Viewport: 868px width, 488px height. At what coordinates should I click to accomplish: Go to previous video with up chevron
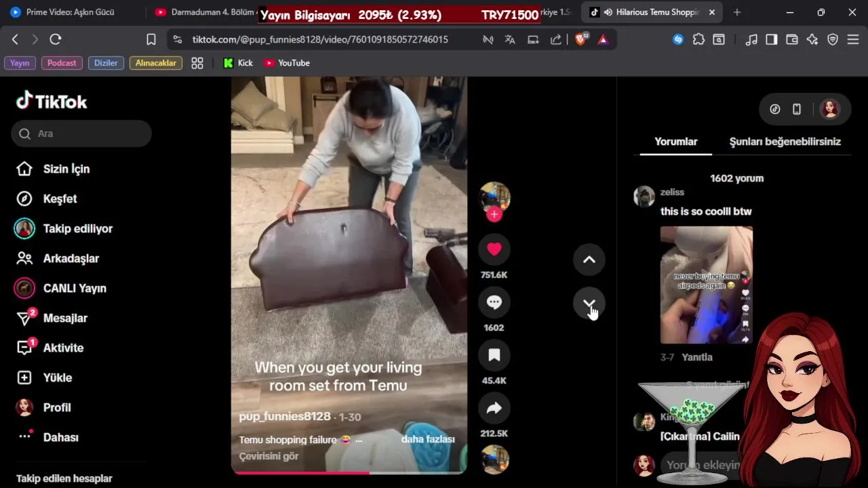coord(589,260)
